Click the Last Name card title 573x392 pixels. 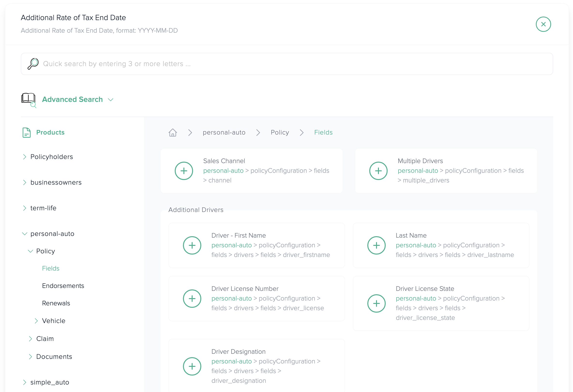(411, 235)
